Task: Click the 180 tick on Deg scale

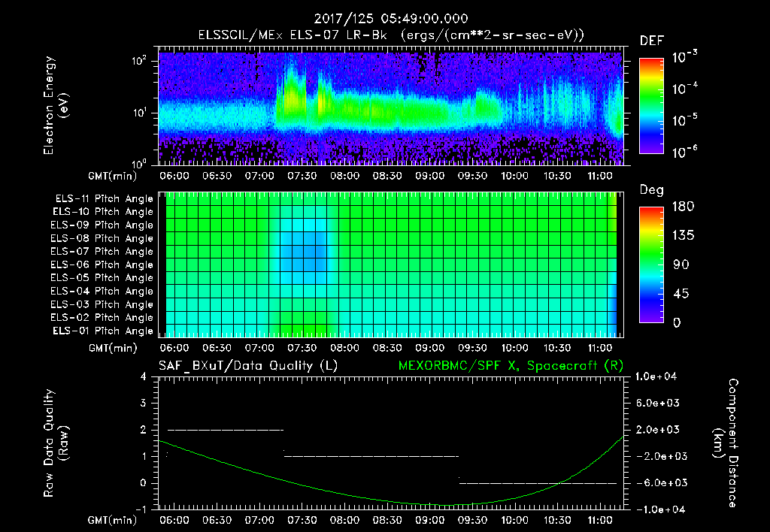Action: 684,207
